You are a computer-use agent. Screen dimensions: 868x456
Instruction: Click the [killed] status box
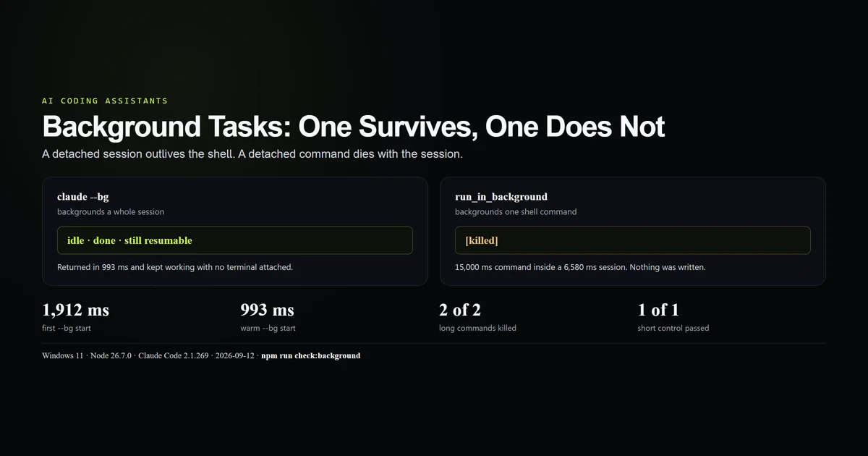click(x=633, y=240)
